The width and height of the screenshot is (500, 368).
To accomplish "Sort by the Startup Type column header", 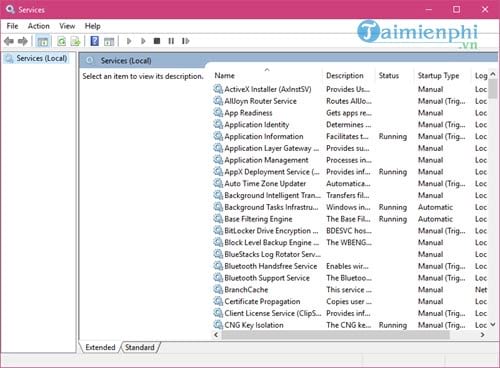I will pyautogui.click(x=443, y=76).
